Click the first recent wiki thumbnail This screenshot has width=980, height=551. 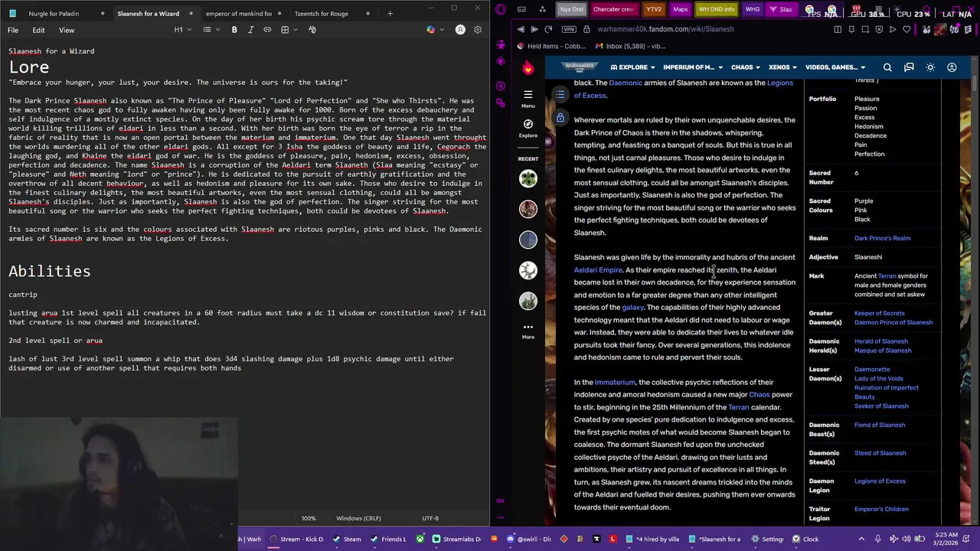click(x=528, y=178)
